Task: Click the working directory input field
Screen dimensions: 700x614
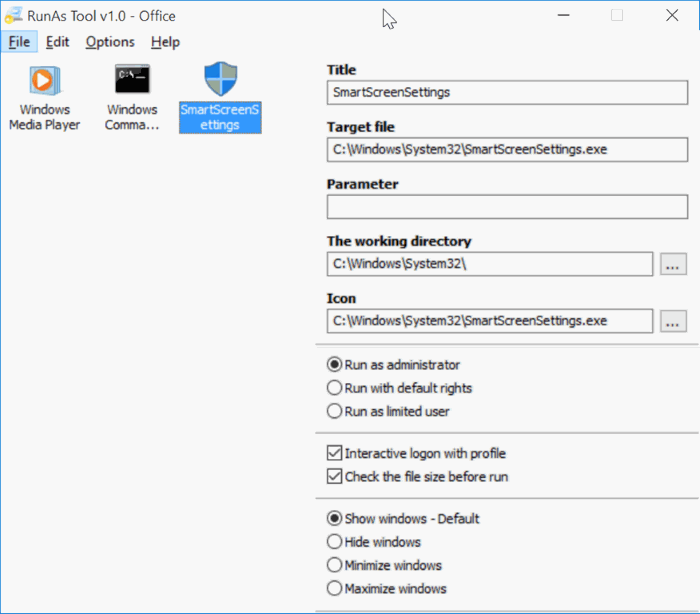Action: [x=490, y=264]
